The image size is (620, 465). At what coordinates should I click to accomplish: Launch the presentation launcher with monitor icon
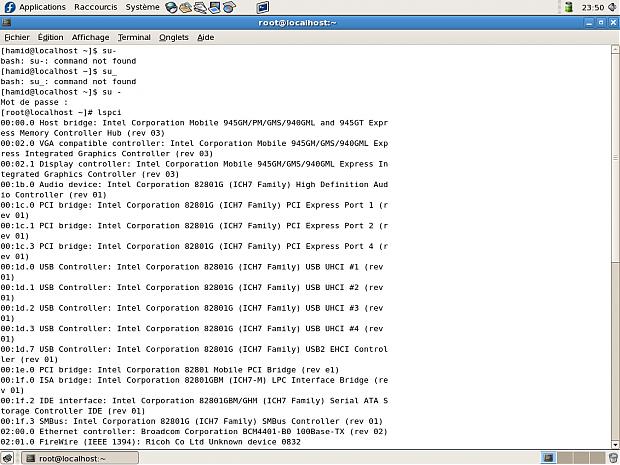point(215,7)
